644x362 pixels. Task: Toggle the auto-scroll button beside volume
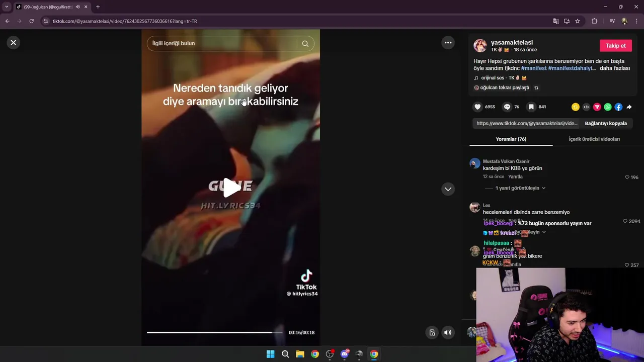point(432,332)
